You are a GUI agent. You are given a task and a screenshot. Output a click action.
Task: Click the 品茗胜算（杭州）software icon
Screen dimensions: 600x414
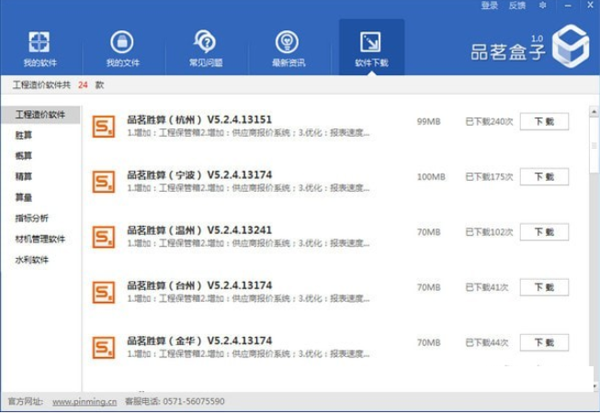tap(103, 126)
